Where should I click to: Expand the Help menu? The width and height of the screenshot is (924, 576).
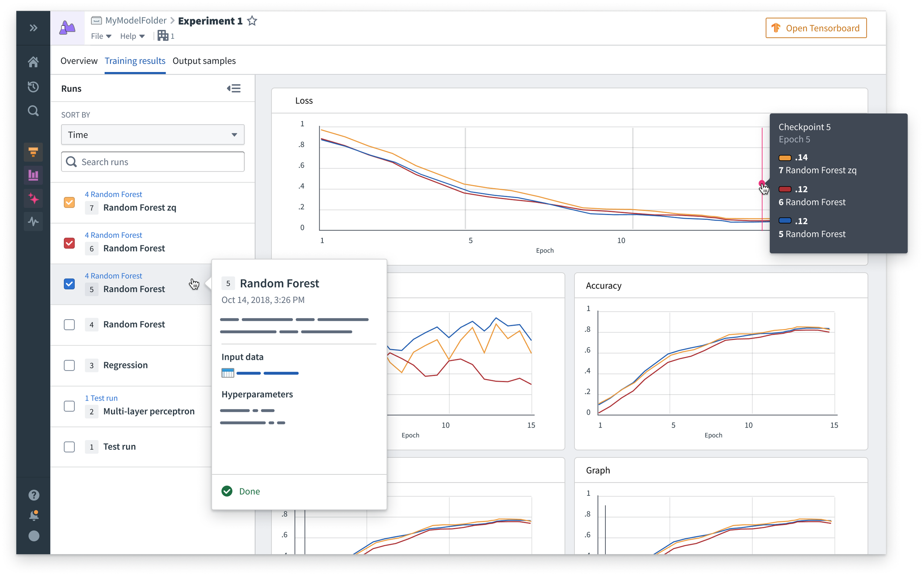(x=132, y=36)
